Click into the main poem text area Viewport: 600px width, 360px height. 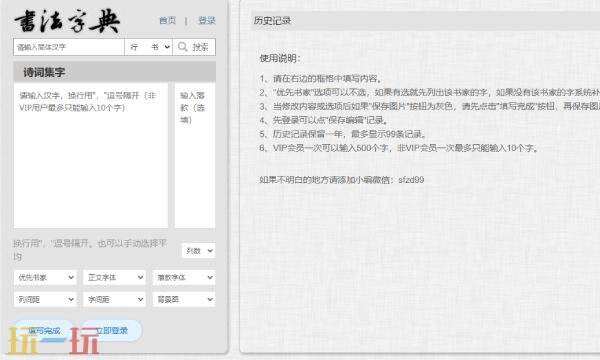[x=91, y=156]
